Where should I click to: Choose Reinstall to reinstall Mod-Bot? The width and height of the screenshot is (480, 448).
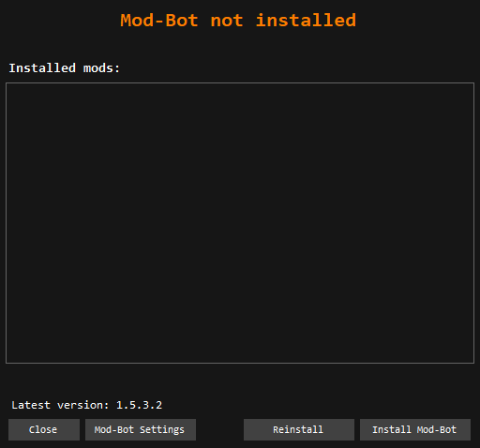click(x=299, y=429)
